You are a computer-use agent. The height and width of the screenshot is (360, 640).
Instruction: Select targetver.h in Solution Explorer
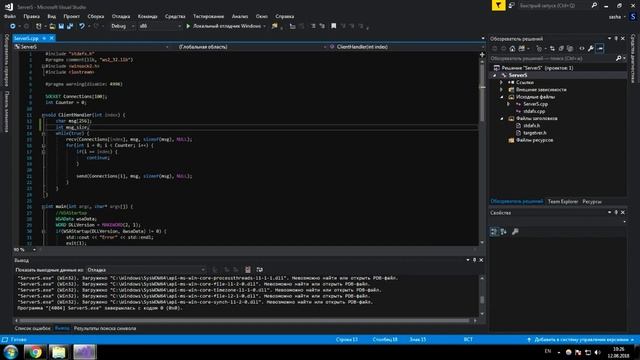coord(535,133)
